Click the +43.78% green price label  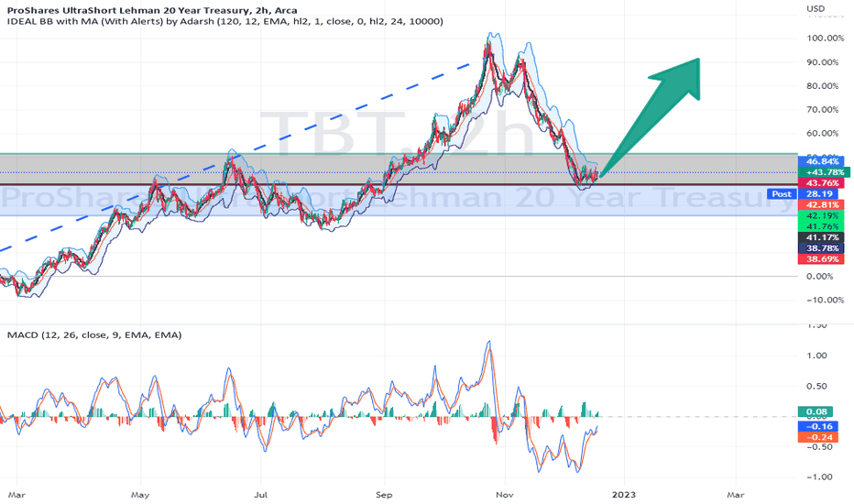pyautogui.click(x=825, y=172)
